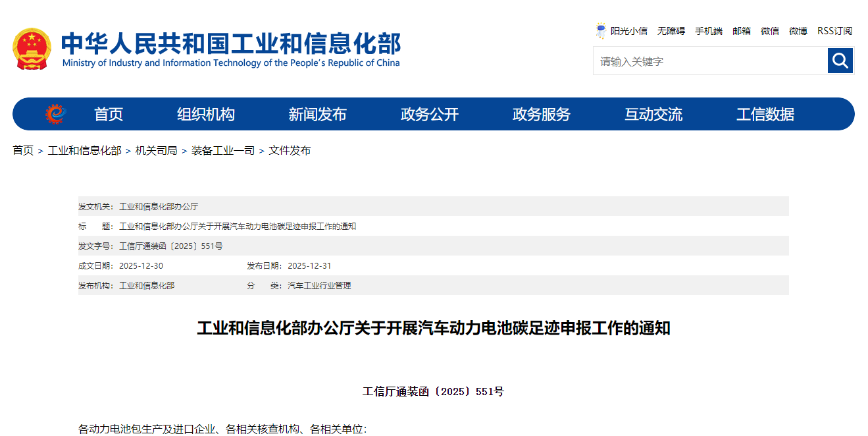Screen dimensions: 868x436
Task: Open the 组织机构 menu
Action: [x=206, y=114]
